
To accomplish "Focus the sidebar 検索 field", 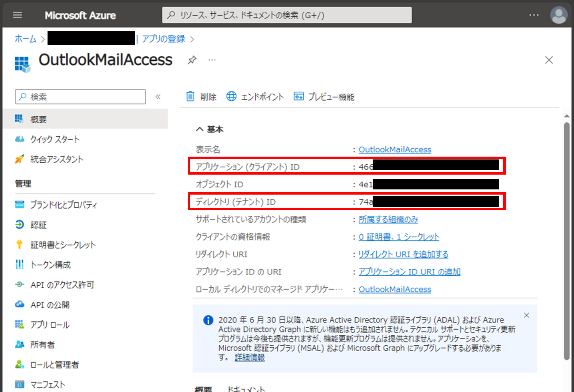I will [80, 97].
